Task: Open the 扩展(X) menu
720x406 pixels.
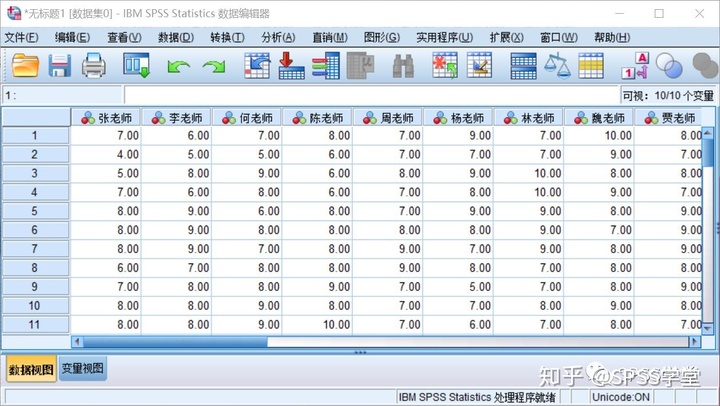Action: (506, 37)
